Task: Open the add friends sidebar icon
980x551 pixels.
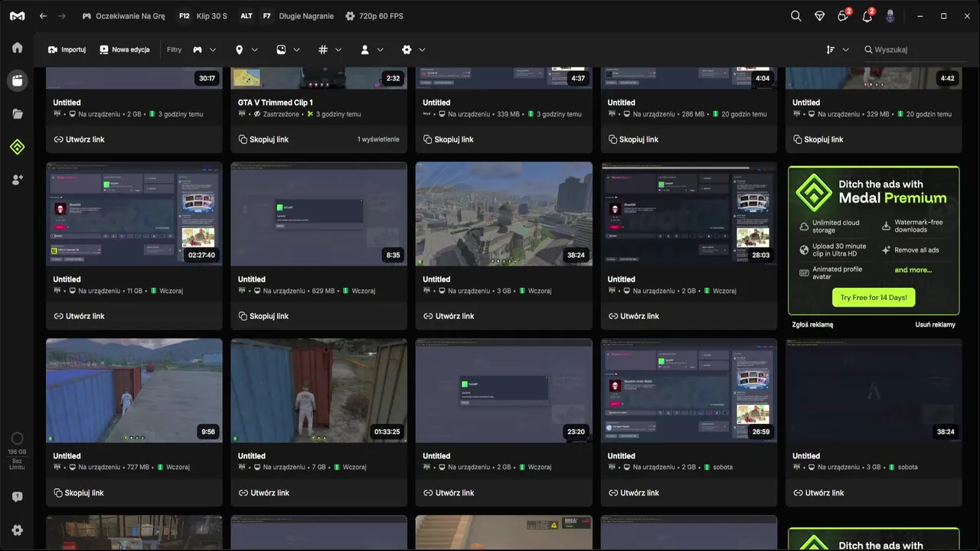Action: 17,180
